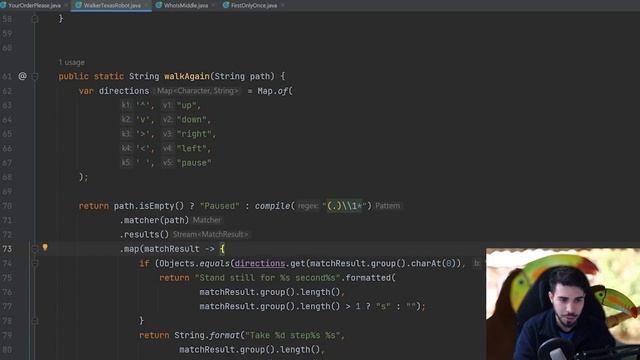
Task: Click the "Stand still for %s second%s" string
Action: (267, 278)
